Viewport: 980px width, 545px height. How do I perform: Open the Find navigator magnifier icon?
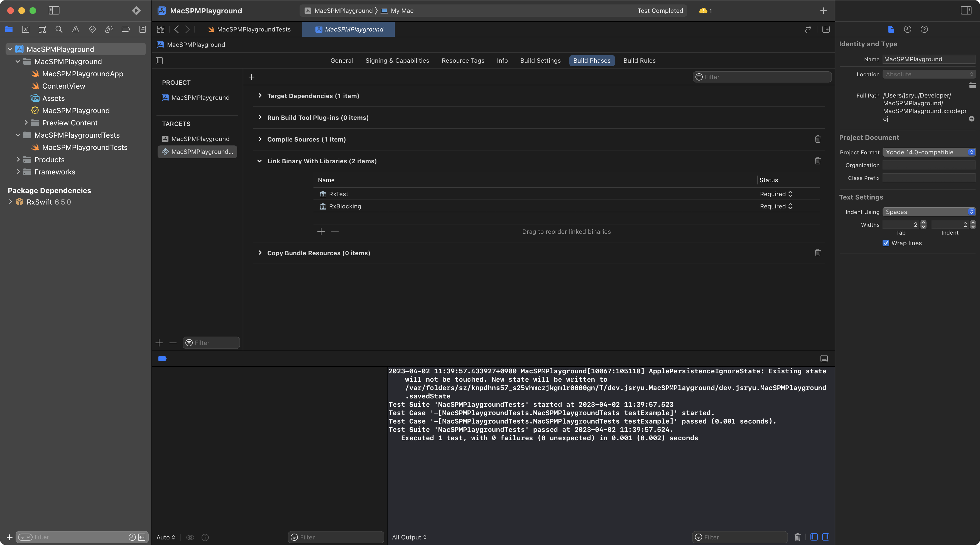(x=59, y=29)
